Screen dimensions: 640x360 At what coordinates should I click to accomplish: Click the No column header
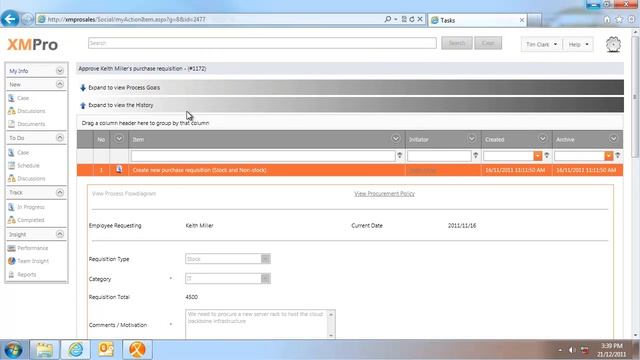[101, 139]
